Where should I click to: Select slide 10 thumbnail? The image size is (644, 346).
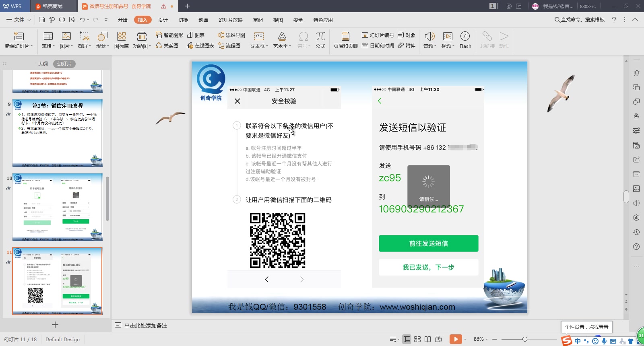click(x=57, y=207)
